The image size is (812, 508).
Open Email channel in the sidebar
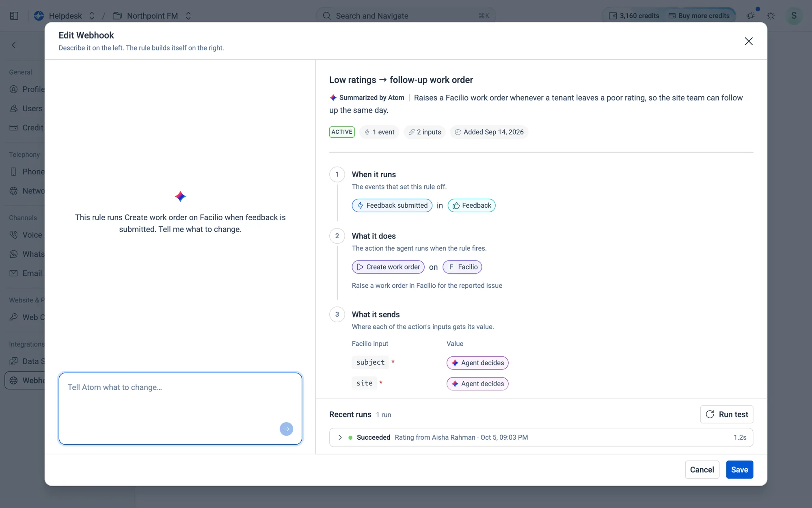pos(26,273)
